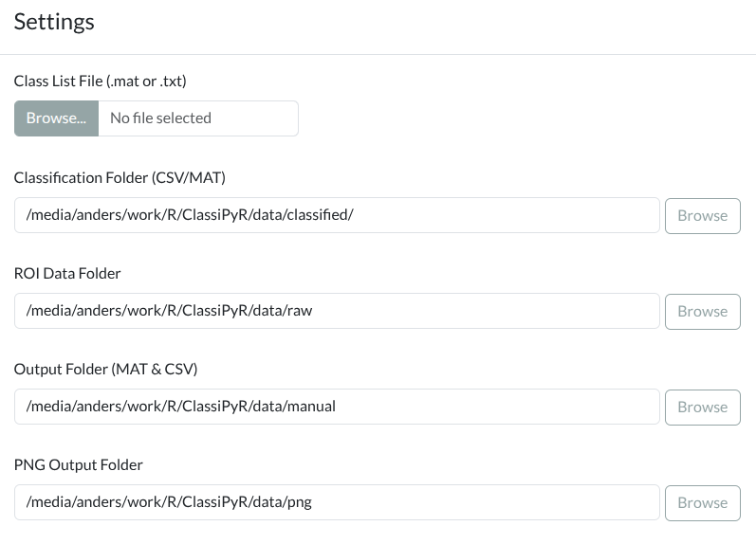Click the 'ROI Data Folder' label
Screen dimensions: 756x544
point(67,273)
